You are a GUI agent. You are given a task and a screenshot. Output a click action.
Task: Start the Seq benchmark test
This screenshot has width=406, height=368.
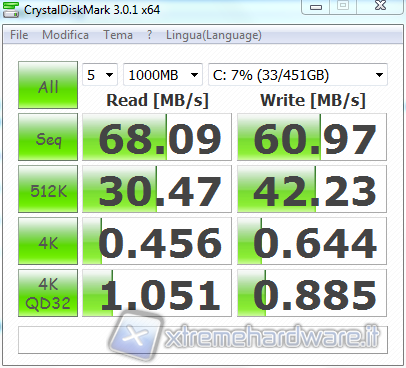(x=48, y=137)
